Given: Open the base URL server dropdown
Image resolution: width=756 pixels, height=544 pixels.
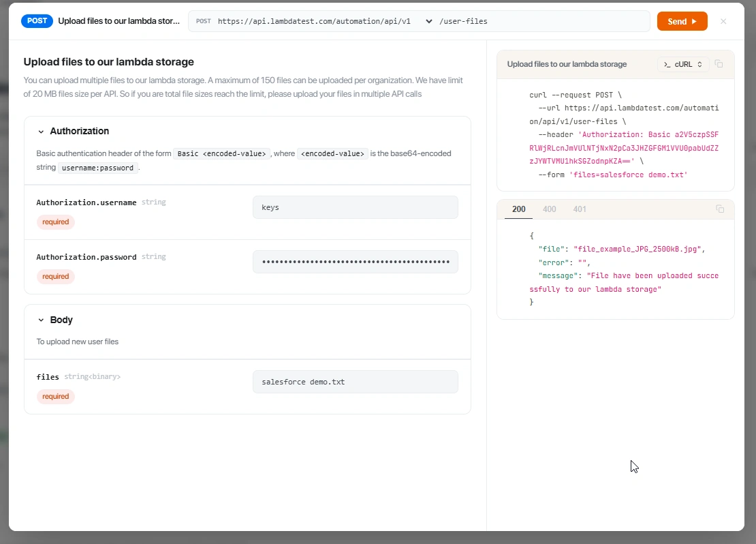Looking at the screenshot, I should (428, 21).
